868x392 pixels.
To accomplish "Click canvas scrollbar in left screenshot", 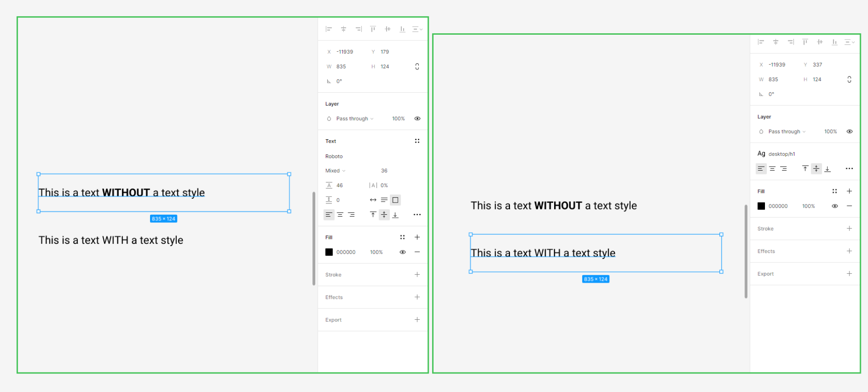I will [314, 239].
